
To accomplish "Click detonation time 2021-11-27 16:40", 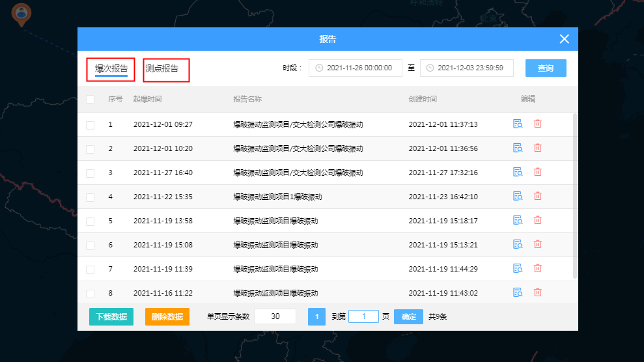I will (163, 173).
